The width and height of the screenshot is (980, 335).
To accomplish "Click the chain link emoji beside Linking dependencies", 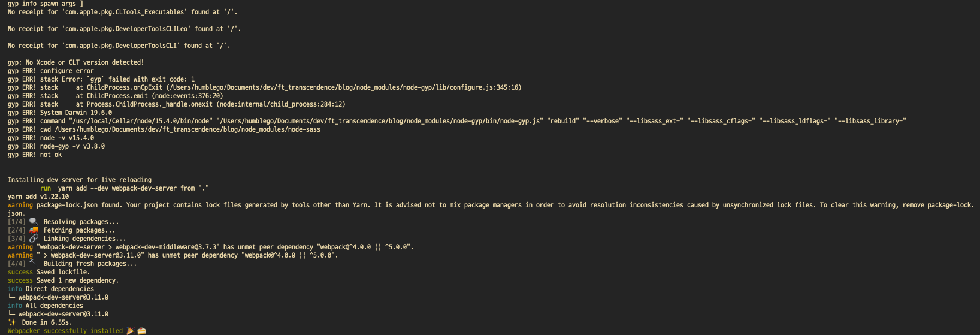I will 34,239.
